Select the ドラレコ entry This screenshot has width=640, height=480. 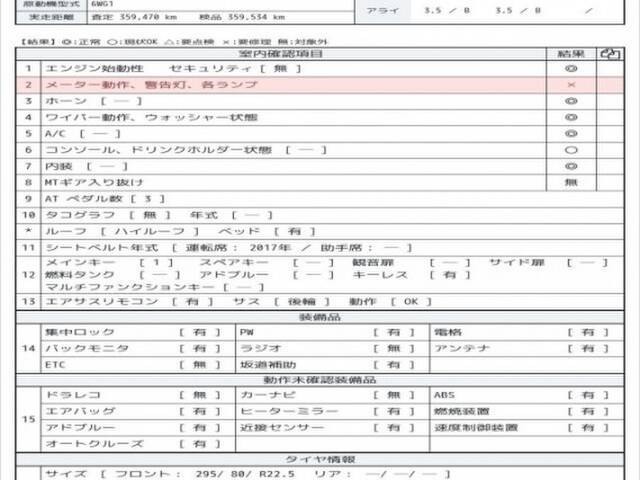coord(133,395)
